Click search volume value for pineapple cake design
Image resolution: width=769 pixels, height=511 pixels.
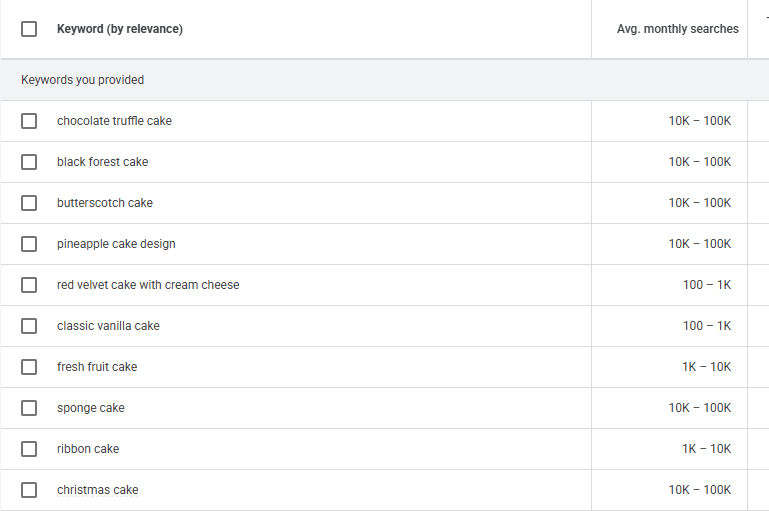tap(700, 244)
